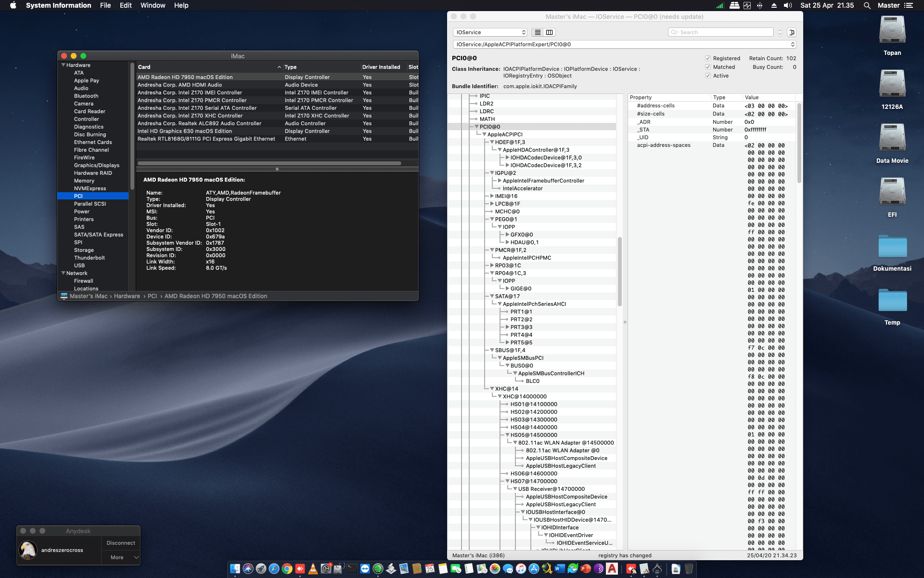
Task: Click the Master user menu item
Action: pos(888,5)
